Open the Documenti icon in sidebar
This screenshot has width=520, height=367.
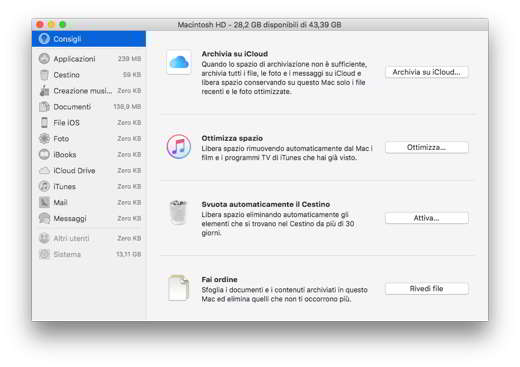click(44, 107)
